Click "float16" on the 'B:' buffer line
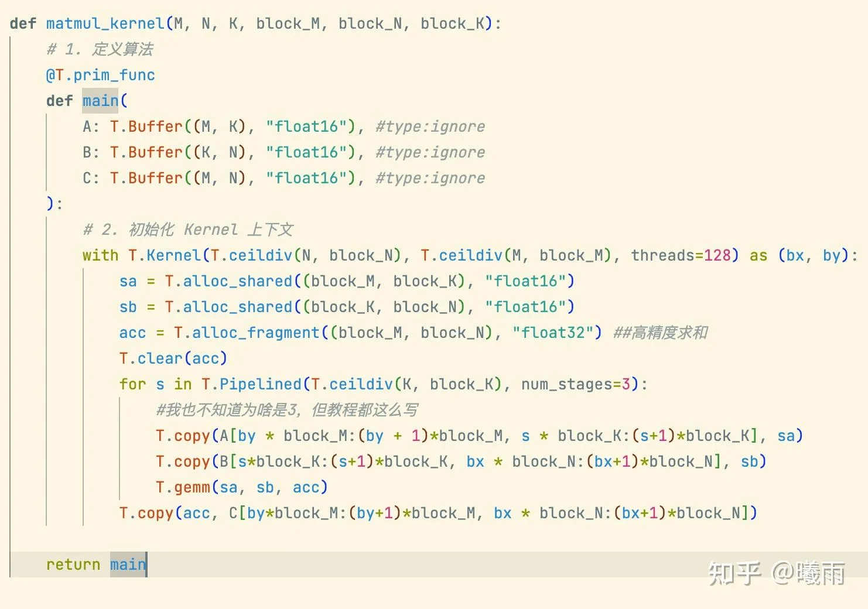Viewport: 868px width, 609px height. pos(306,152)
